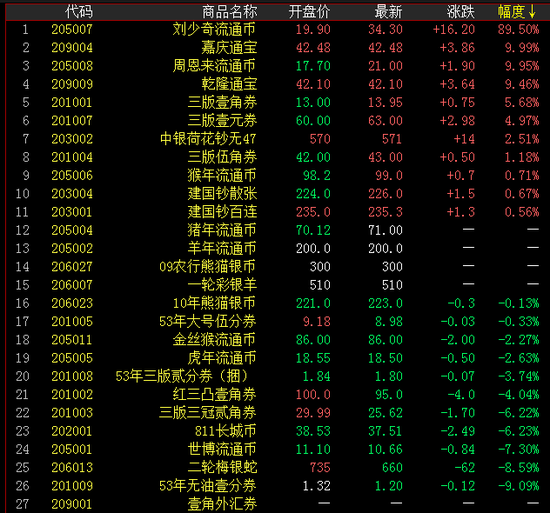Select 53年三版贰分券（捆） item
The height and width of the screenshot is (513, 550).
(182, 376)
